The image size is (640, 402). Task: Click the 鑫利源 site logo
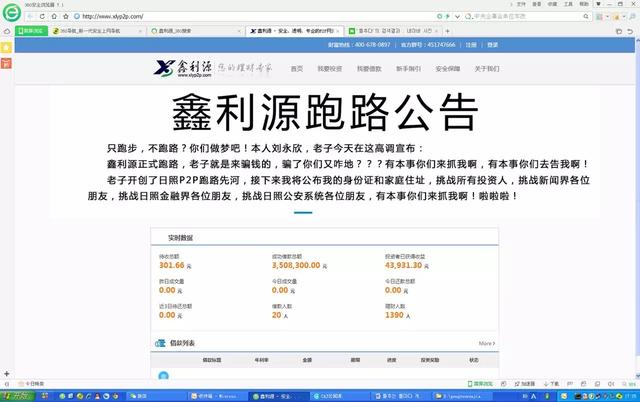pyautogui.click(x=183, y=69)
